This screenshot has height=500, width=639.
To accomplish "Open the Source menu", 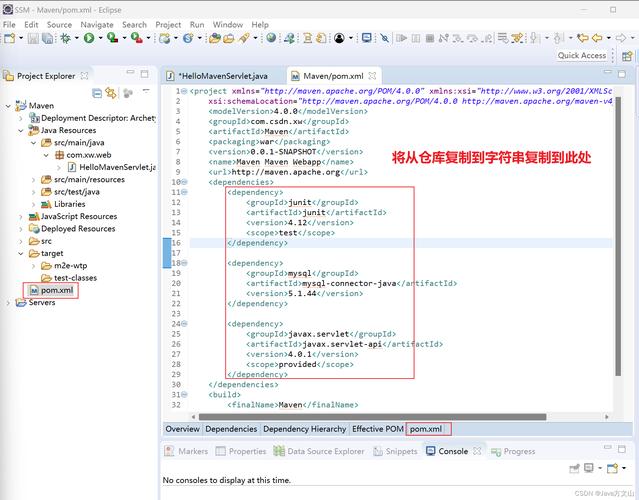I will click(59, 24).
